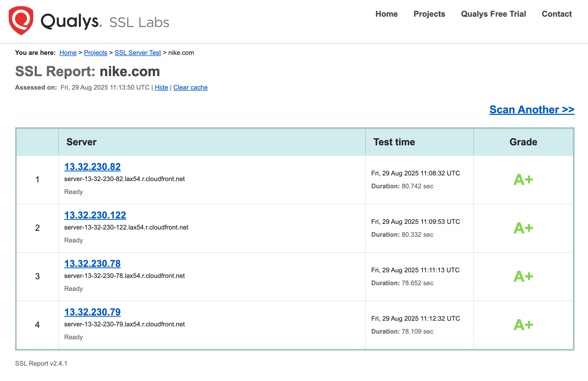Click Ready status under 13.32.230.78
Screen dimensions: 588x381
tap(73, 289)
